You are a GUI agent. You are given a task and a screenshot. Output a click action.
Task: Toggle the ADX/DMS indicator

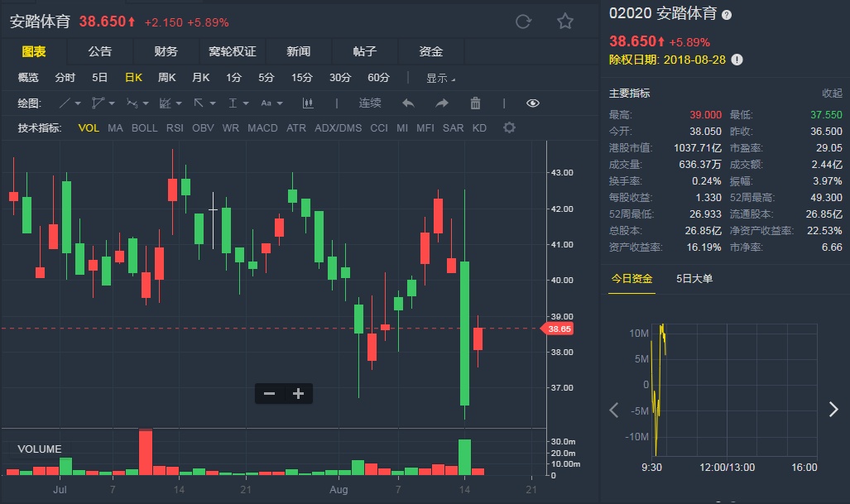pos(339,128)
